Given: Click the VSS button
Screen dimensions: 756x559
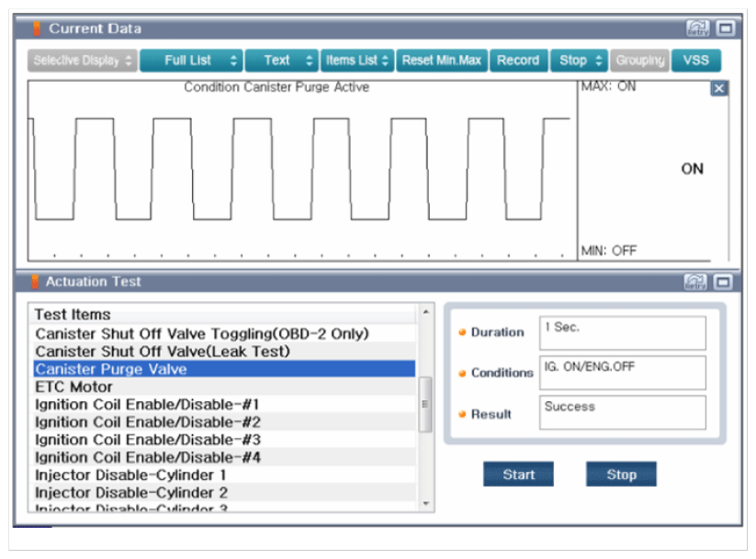Looking at the screenshot, I should (x=696, y=61).
